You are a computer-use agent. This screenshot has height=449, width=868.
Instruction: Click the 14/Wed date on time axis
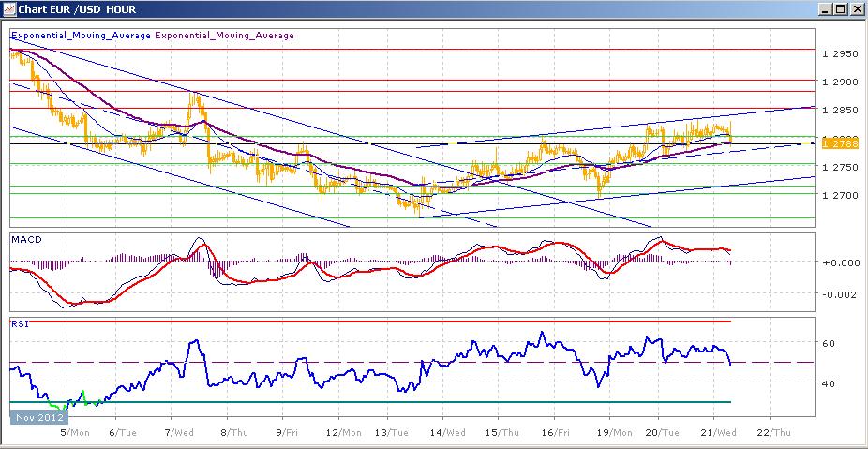coord(451,433)
